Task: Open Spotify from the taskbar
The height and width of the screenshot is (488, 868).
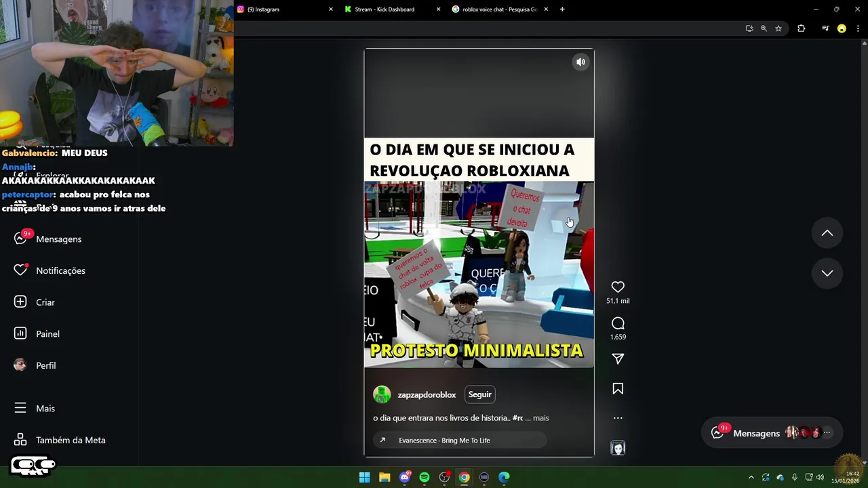Action: point(425,477)
